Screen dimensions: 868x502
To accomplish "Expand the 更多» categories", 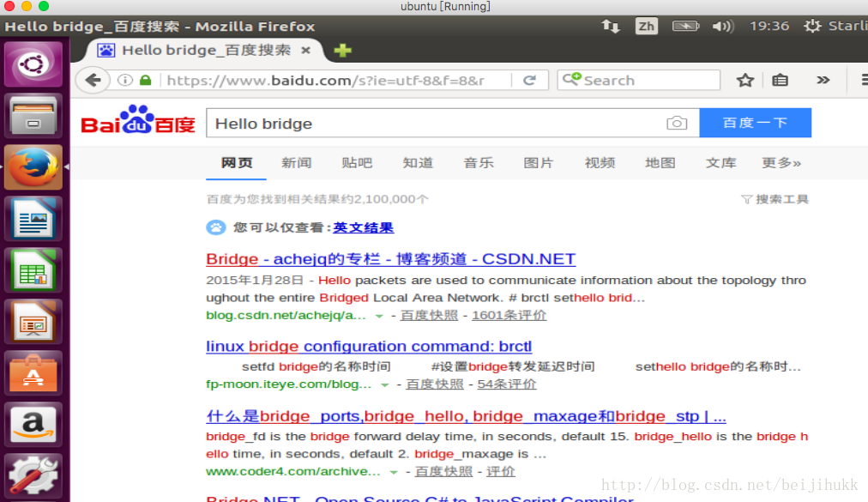I will coord(781,163).
